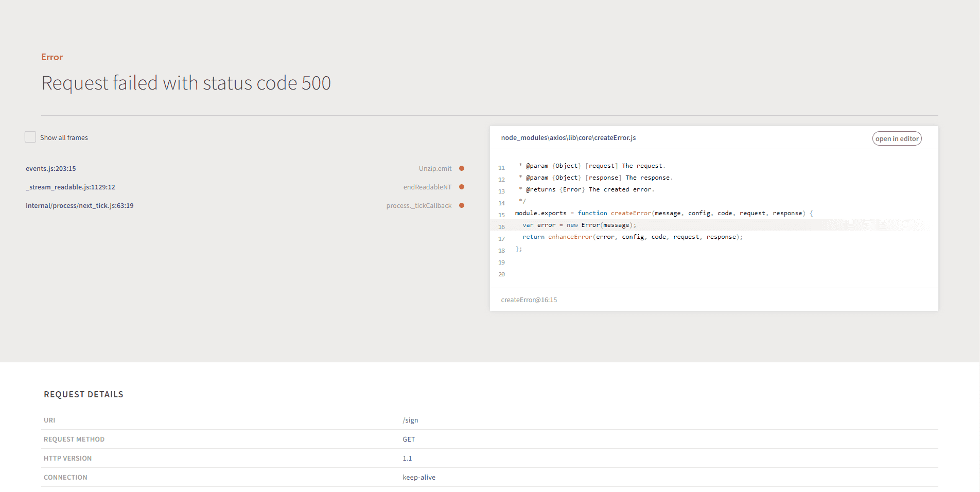Click the Request failed with status code 500 heading
The image size is (980, 492).
pos(186,83)
